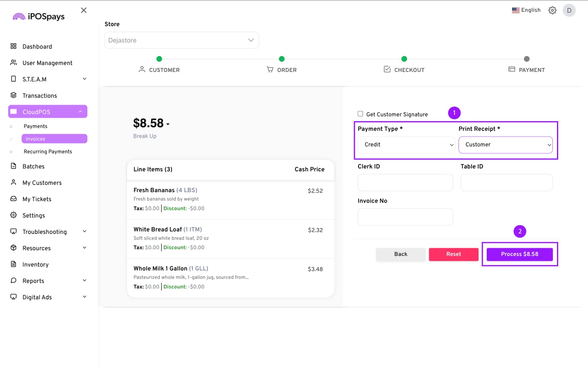Click the Batches document icon

pos(13,166)
